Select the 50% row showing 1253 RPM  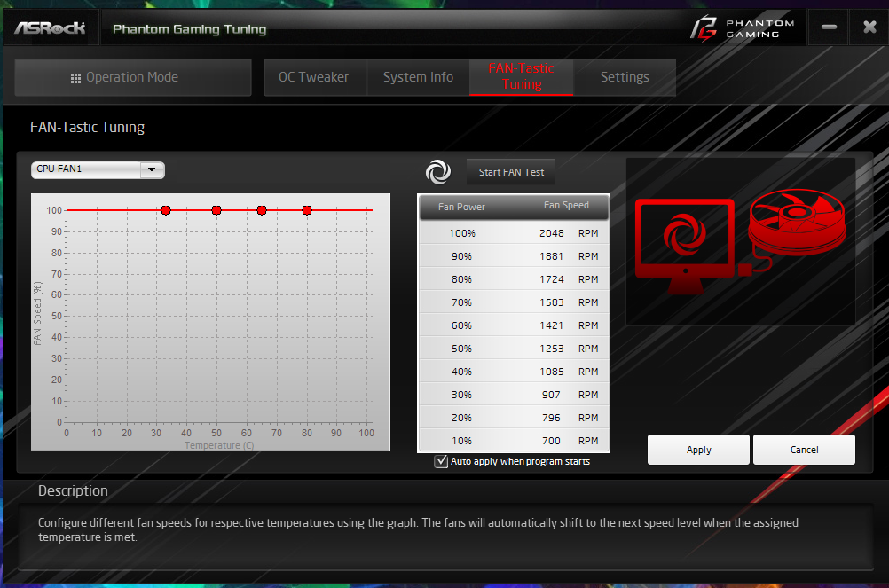click(514, 349)
